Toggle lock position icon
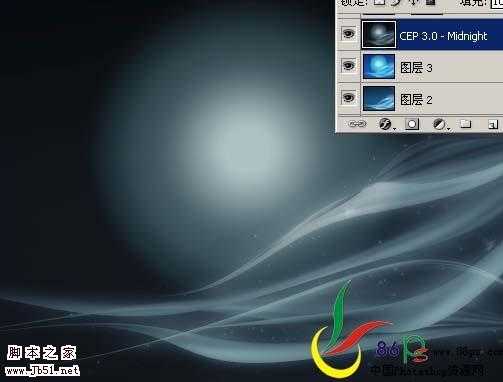Image resolution: width=503 pixels, height=382 pixels. click(x=413, y=2)
